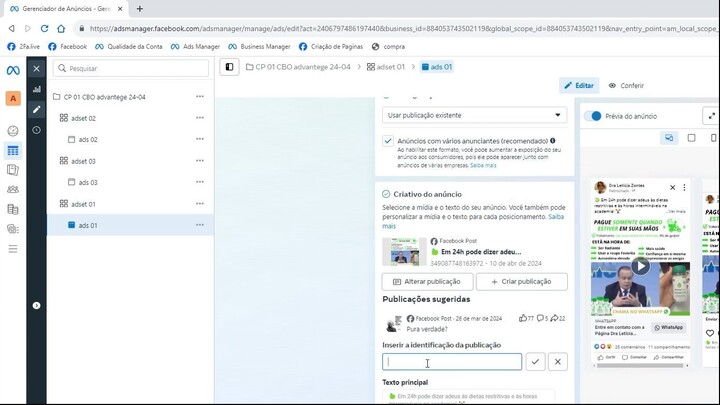Cancel the post ID entry with X

click(x=557, y=362)
